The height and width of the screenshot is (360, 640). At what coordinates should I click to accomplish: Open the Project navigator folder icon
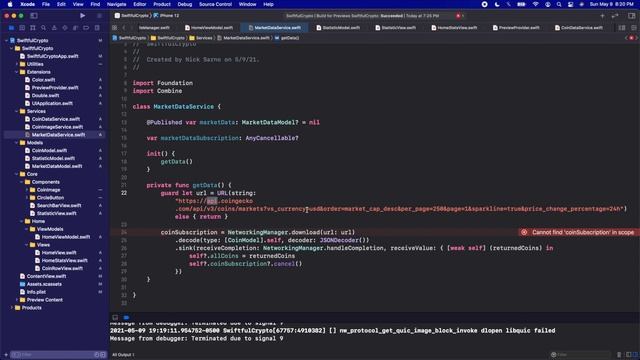[11, 28]
